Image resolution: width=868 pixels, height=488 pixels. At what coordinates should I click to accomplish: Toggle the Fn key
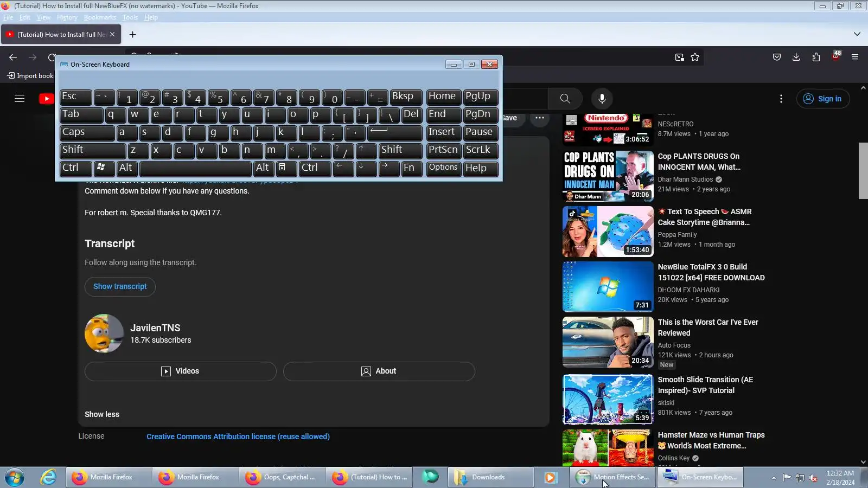pos(412,168)
